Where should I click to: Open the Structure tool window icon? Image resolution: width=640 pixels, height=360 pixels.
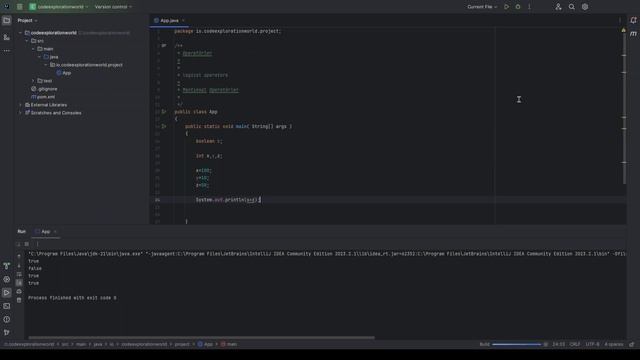(x=7, y=37)
